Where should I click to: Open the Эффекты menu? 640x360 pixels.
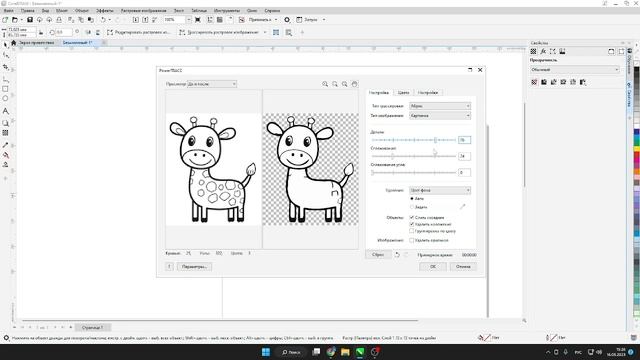[105, 11]
